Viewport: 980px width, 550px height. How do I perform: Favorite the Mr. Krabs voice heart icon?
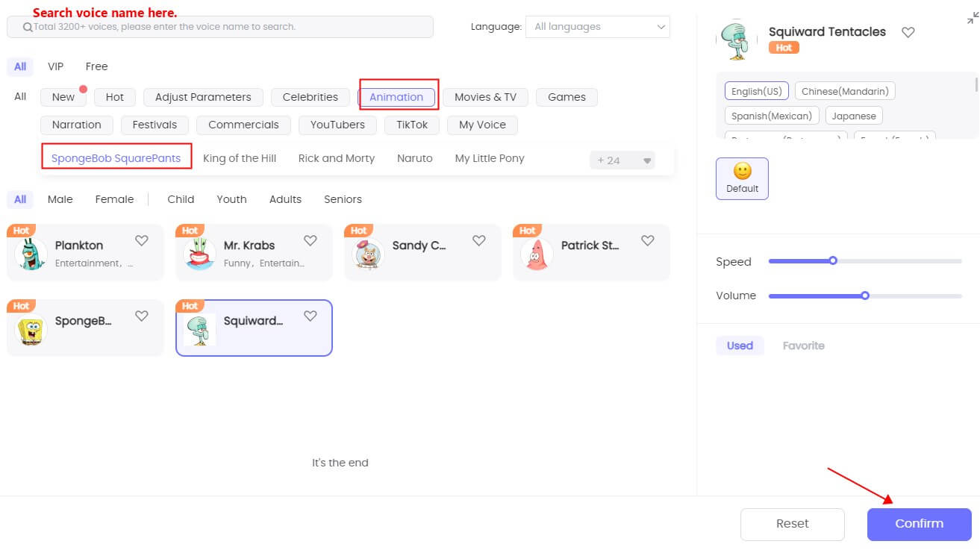(x=310, y=240)
